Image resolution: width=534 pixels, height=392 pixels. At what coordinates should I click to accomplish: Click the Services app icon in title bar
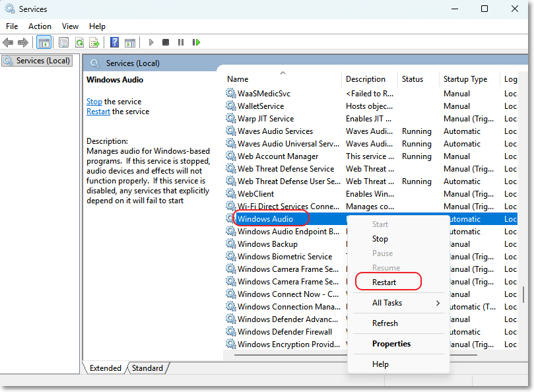[10, 9]
